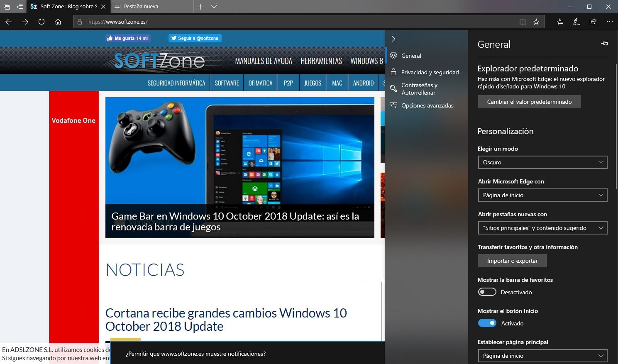Open the Elegir un modo dropdown
The width and height of the screenshot is (618, 364).
[x=542, y=162]
